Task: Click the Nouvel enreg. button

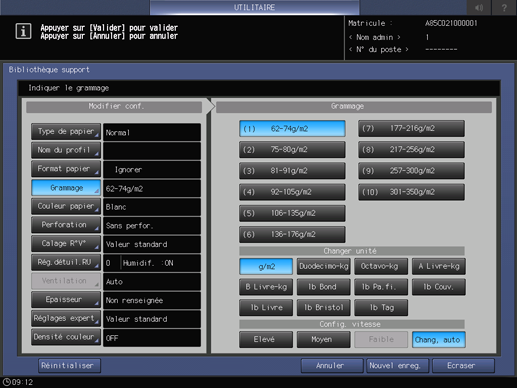Action: 398,366
